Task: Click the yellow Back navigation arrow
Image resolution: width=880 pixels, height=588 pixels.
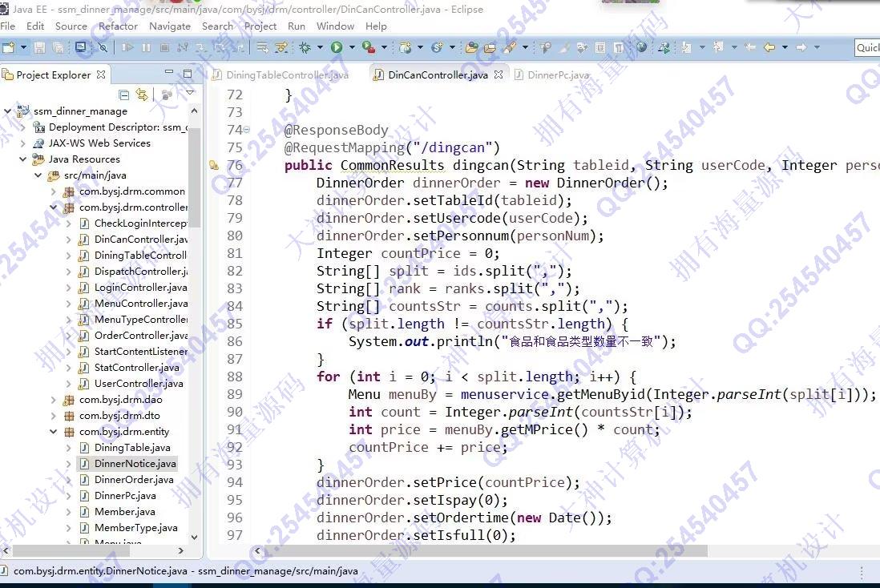Action: tap(769, 48)
